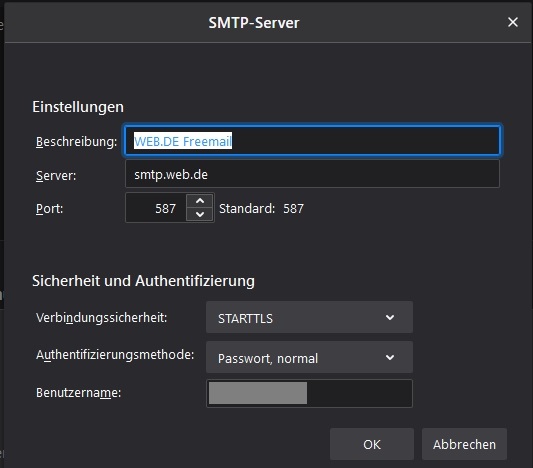The image size is (533, 468).
Task: Click the Authentifizierungsmethode label
Action: (115, 355)
